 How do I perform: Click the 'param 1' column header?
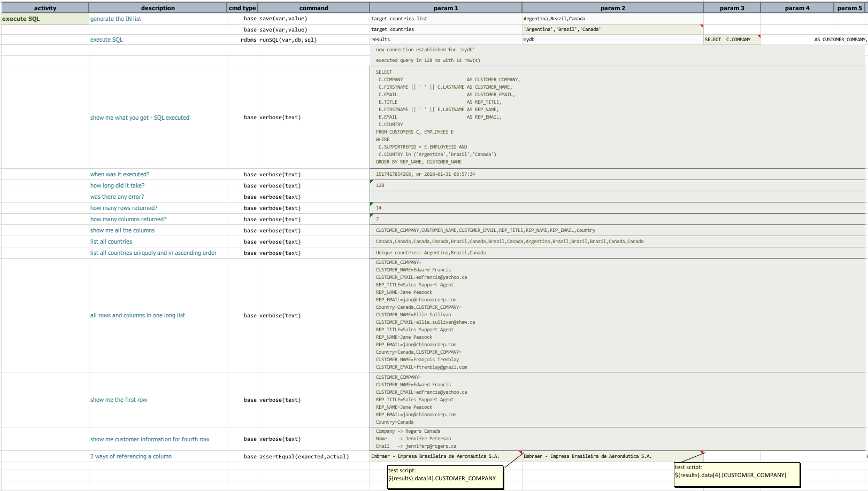point(445,8)
